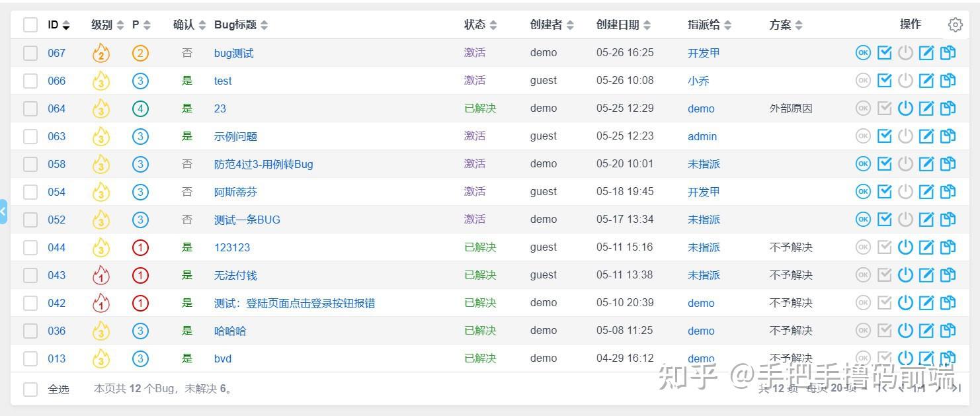The height and width of the screenshot is (416, 980).
Task: Confirm bug 067 using the OK icon
Action: click(863, 52)
